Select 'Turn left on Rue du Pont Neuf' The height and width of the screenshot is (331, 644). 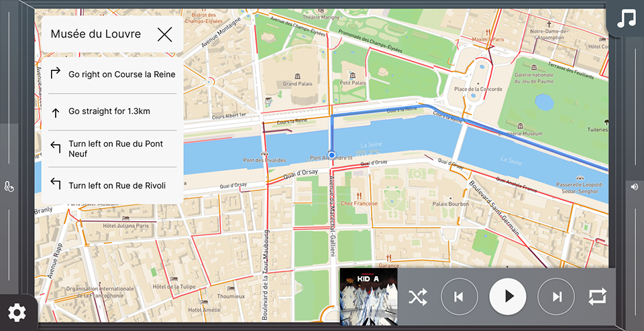click(112, 149)
